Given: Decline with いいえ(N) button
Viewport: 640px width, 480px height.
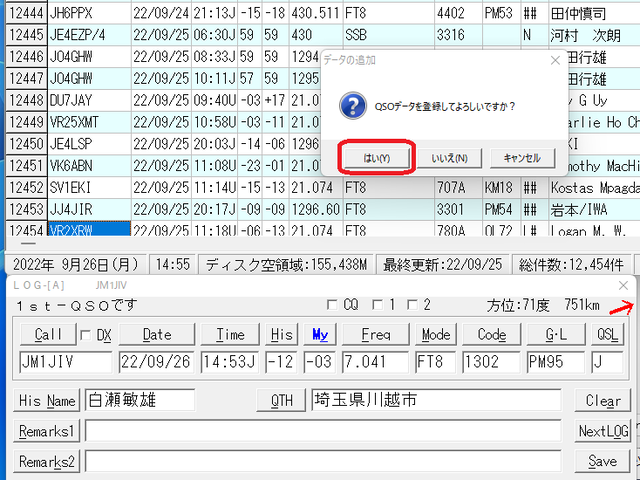Looking at the screenshot, I should (x=449, y=158).
